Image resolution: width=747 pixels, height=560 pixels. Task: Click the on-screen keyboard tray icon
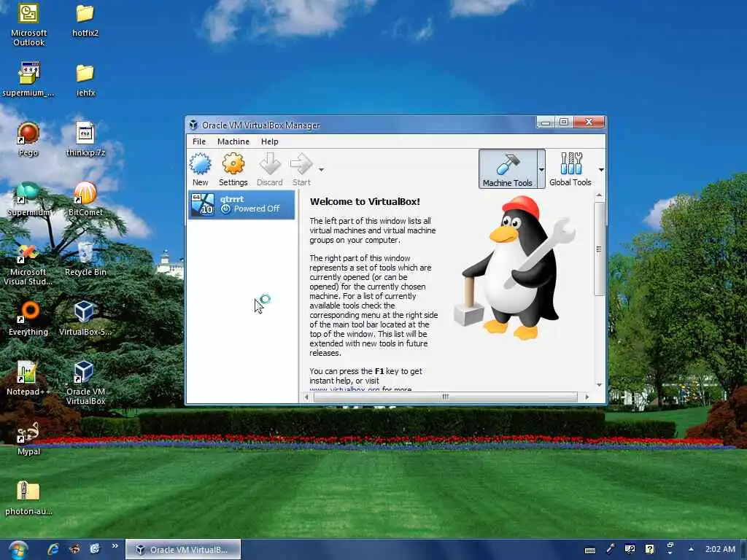(589, 550)
